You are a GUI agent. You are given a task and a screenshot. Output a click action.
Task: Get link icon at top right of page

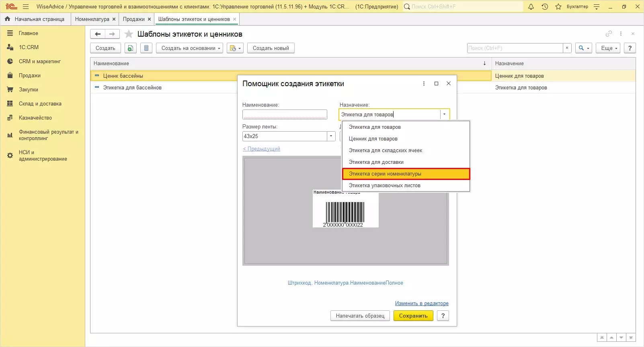(x=609, y=34)
